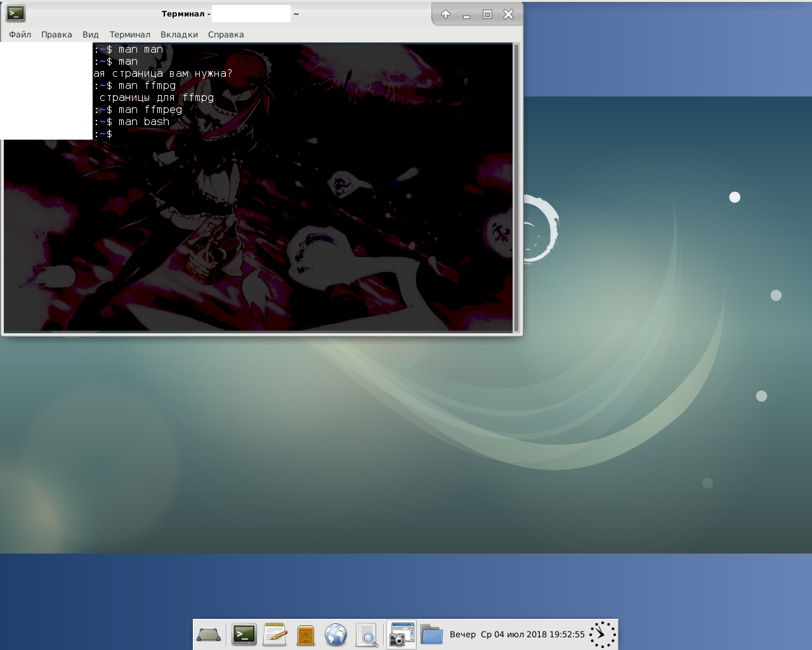Screen dimensions: 812x650
Task: Maximize the terminal window
Action: [487, 14]
